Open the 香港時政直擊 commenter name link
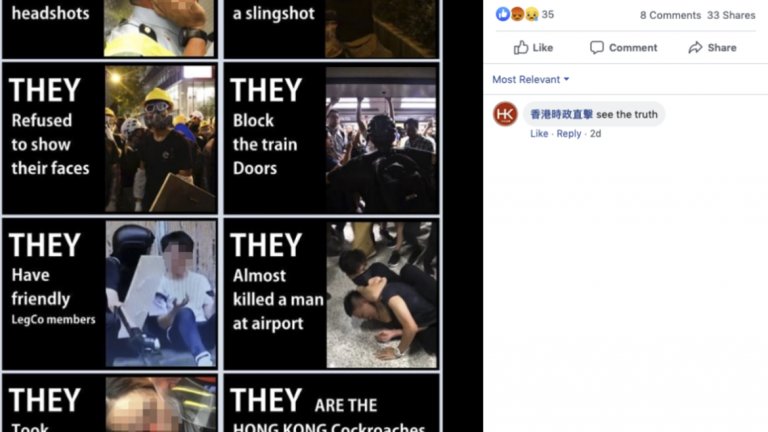Screen dimensions: 768x432 point(561,115)
